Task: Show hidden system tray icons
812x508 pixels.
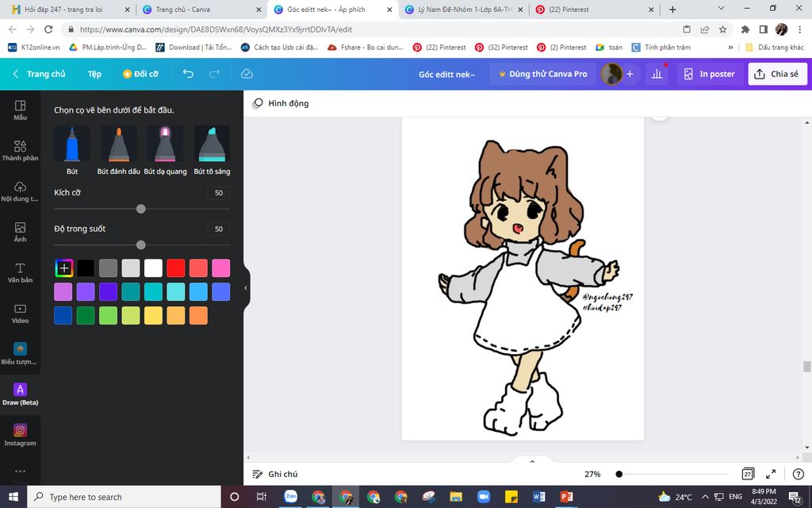Action: coord(705,497)
